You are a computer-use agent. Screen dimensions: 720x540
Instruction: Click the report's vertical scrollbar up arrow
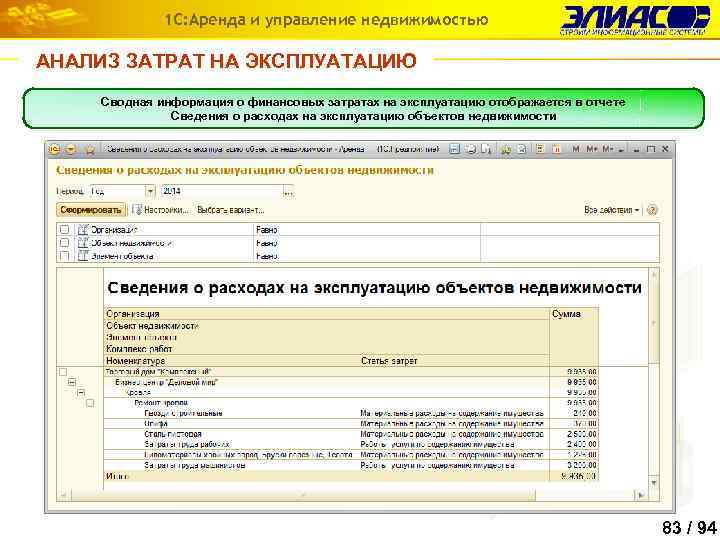[x=654, y=275]
